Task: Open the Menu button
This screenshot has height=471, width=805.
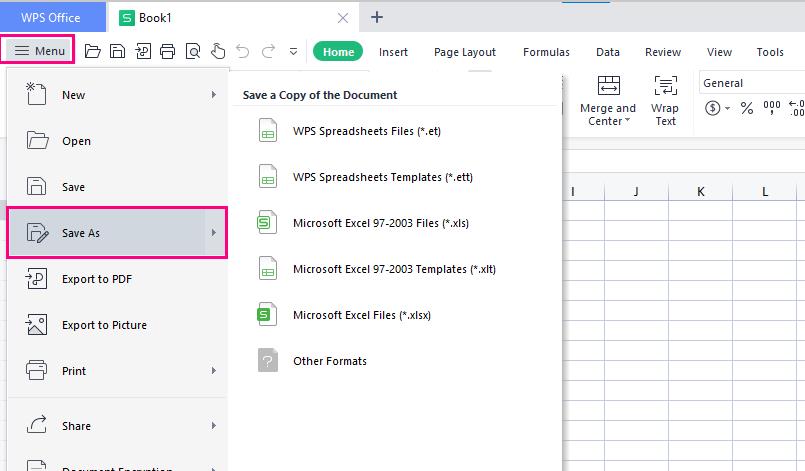Action: click(40, 51)
